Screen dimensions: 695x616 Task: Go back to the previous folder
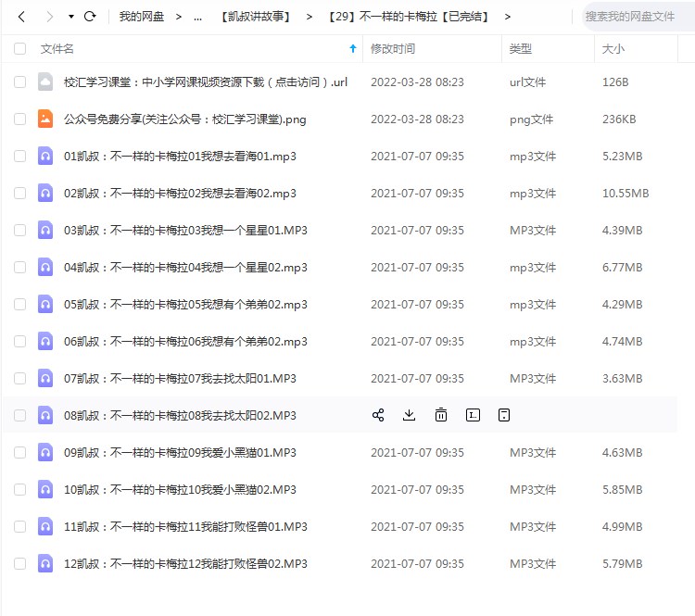[20, 17]
